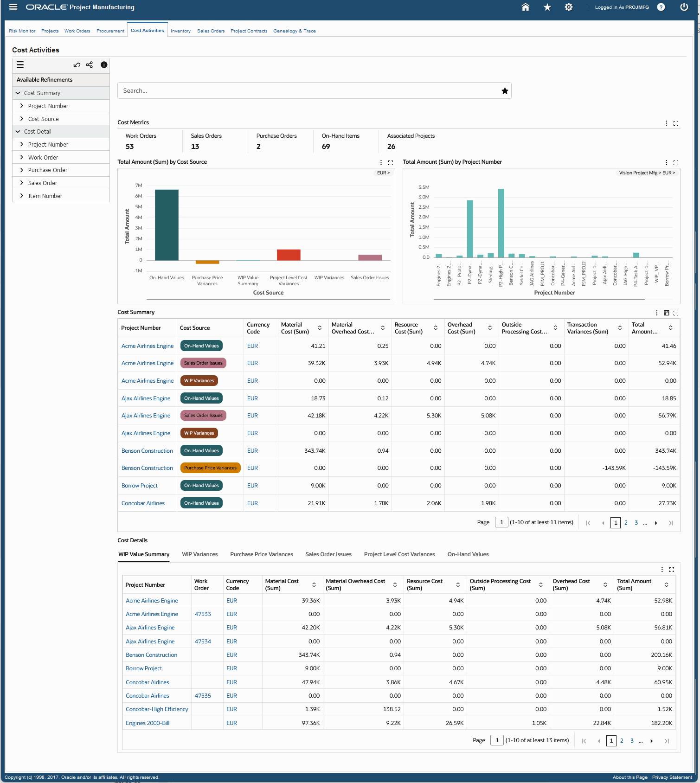This screenshot has height=783, width=700.
Task: Open Cost Details table options menu
Action: point(662,570)
